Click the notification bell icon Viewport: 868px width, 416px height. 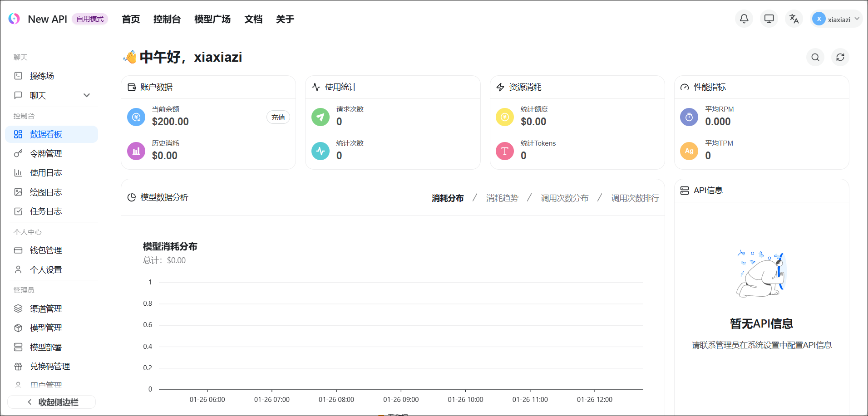pos(744,19)
